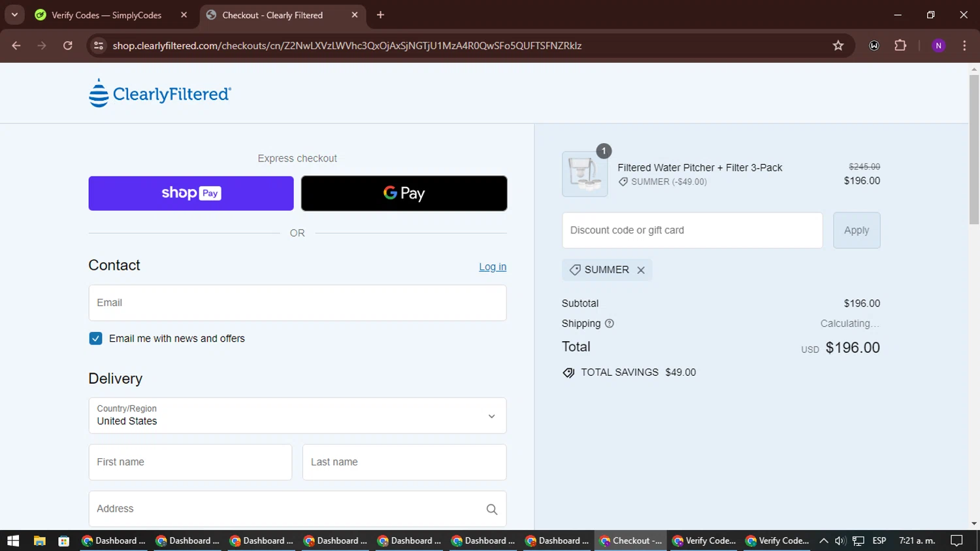Screen dimensions: 980x551
Task: Click the address search magnifier icon
Action: [x=492, y=509]
